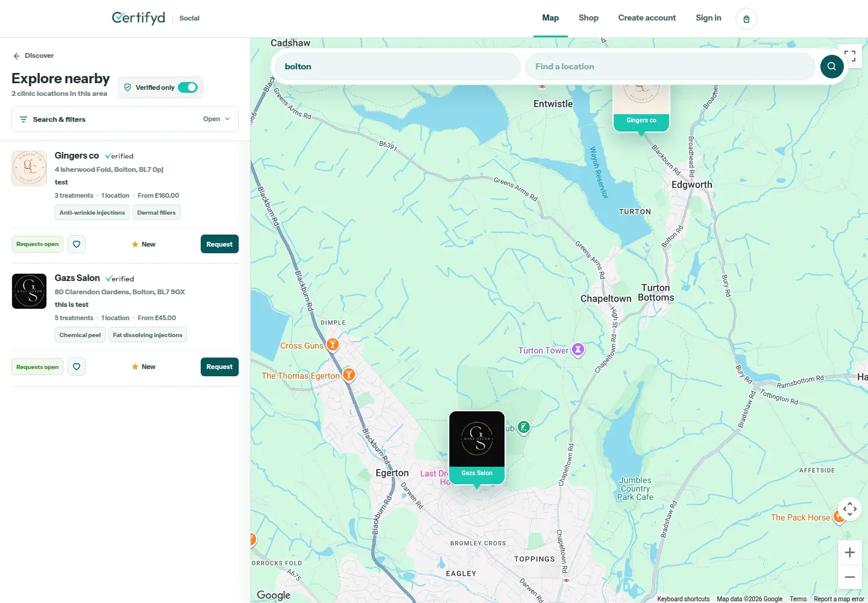
Task: Click 'Map data ©2026 Google' text
Action: tap(749, 599)
